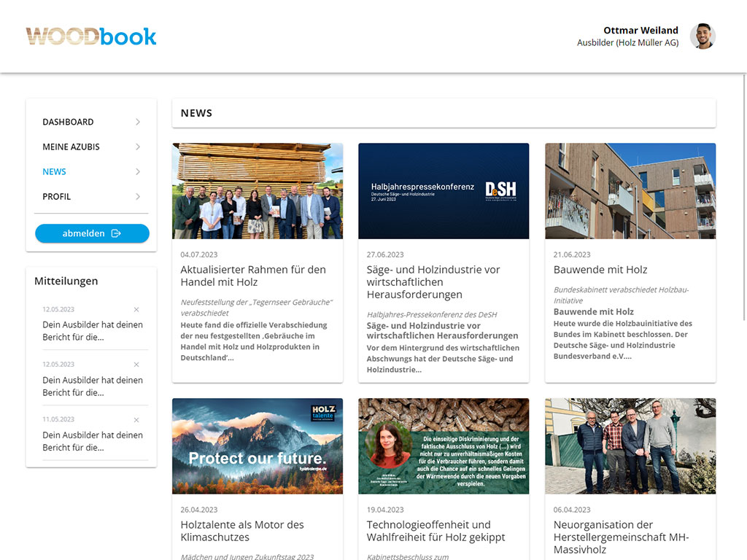Click the chevron next to Profil
This screenshot has height=560, width=747.
point(138,196)
